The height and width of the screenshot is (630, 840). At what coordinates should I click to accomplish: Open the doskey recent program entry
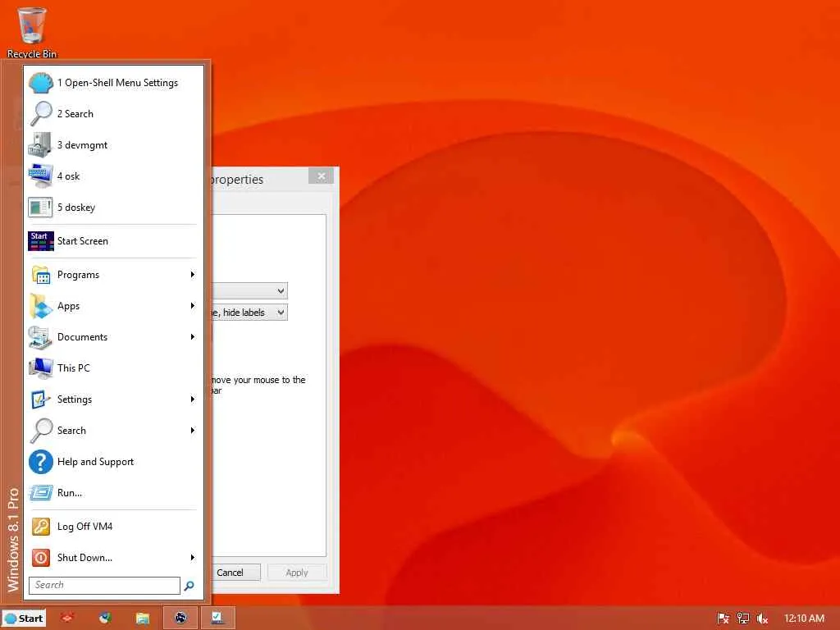coord(113,207)
